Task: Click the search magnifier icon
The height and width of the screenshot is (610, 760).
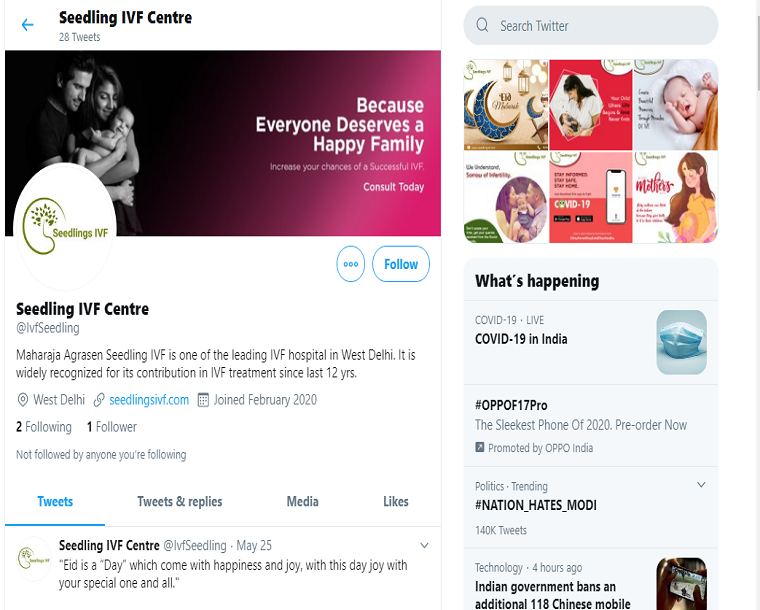Action: click(482, 25)
